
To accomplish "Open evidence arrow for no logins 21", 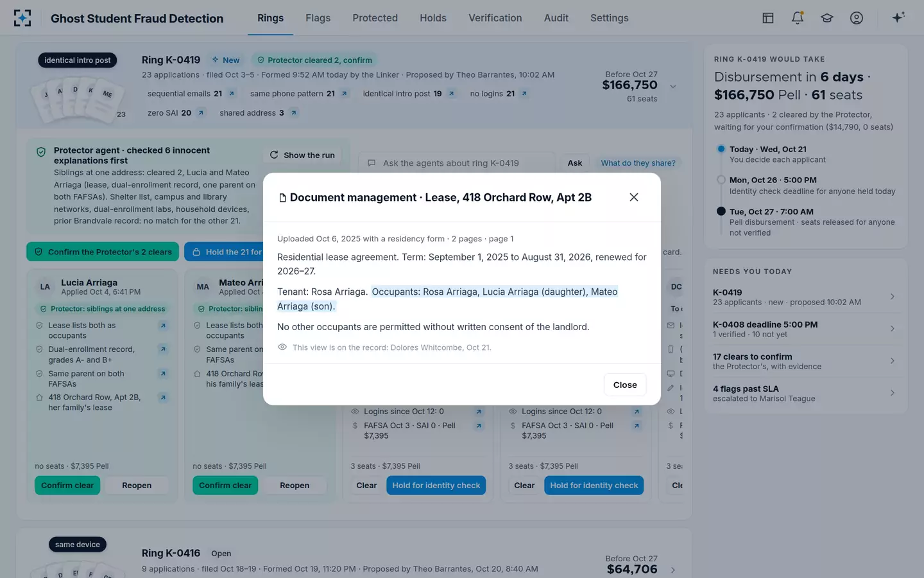I will [524, 94].
